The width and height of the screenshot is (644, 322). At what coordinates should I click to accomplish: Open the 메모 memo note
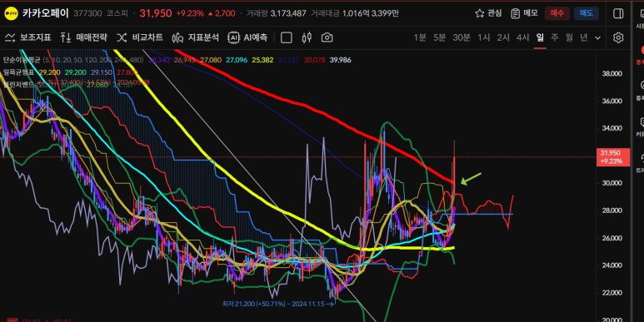tap(524, 13)
